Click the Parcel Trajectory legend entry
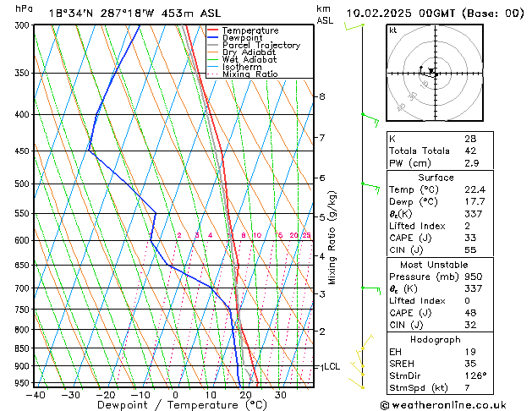 (x=254, y=45)
